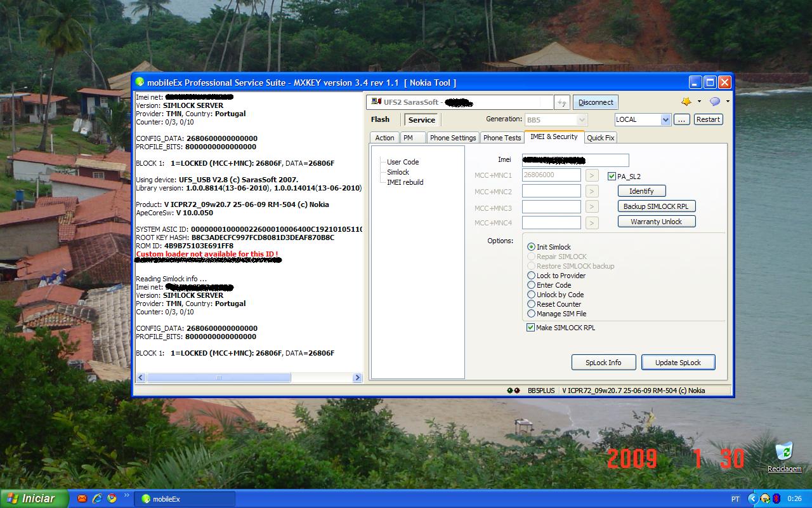The height and width of the screenshot is (508, 812).
Task: Select Simlock in the tree
Action: 398,172
